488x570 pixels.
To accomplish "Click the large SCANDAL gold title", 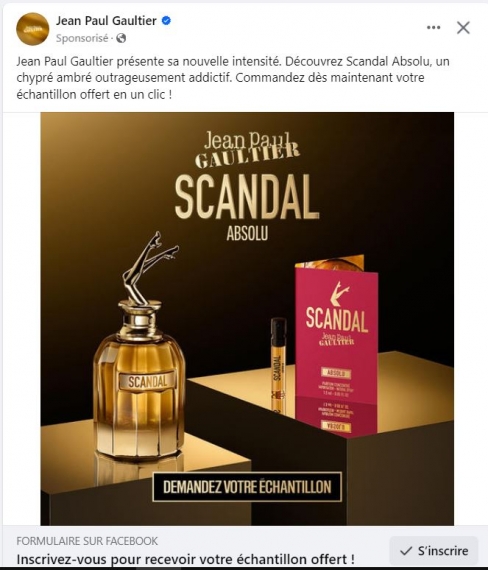I will [x=247, y=197].
